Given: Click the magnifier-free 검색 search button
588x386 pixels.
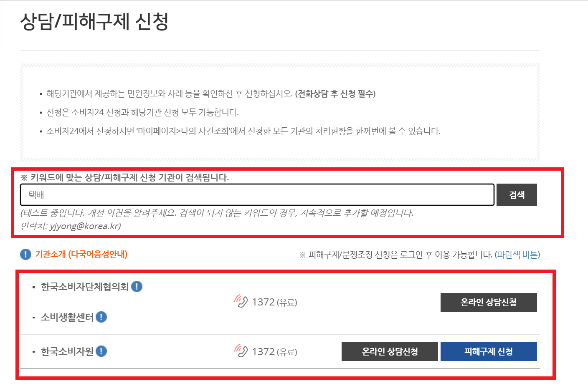Looking at the screenshot, I should [517, 194].
